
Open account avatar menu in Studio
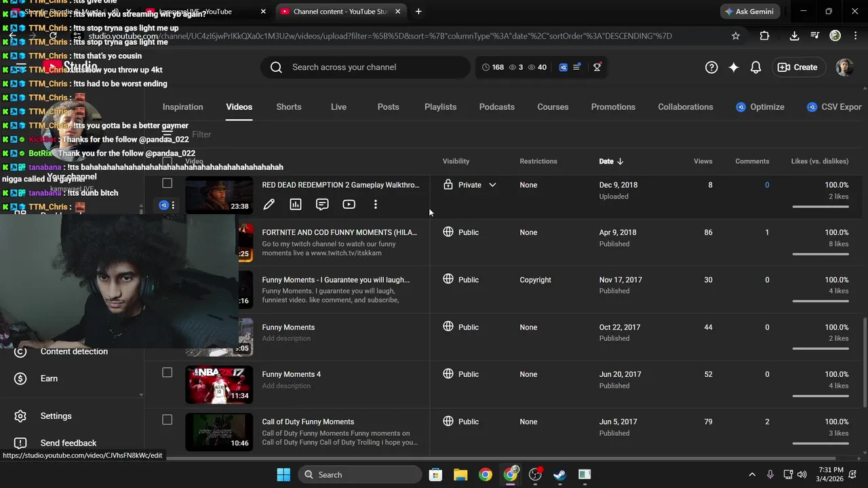(844, 67)
